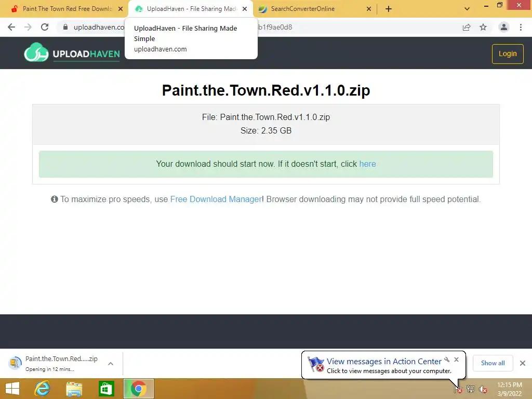532x399 pixels.
Task: Close the downloads bar
Action: click(x=523, y=363)
